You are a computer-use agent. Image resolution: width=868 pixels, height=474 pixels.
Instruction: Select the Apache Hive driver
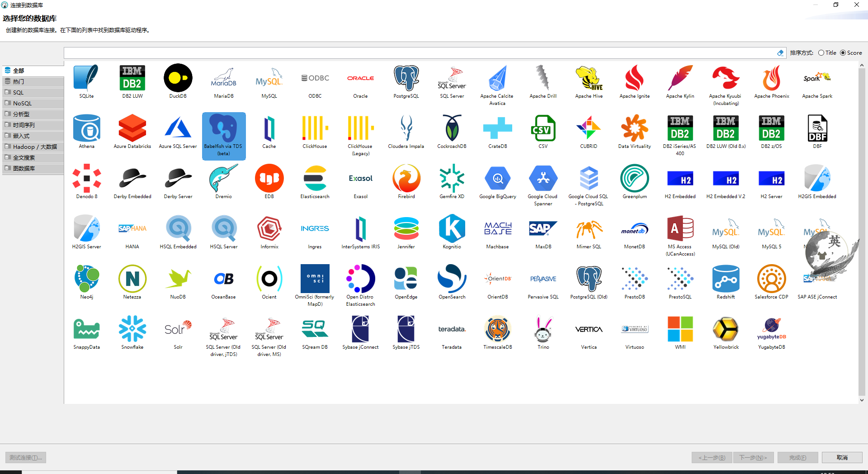pos(589,81)
